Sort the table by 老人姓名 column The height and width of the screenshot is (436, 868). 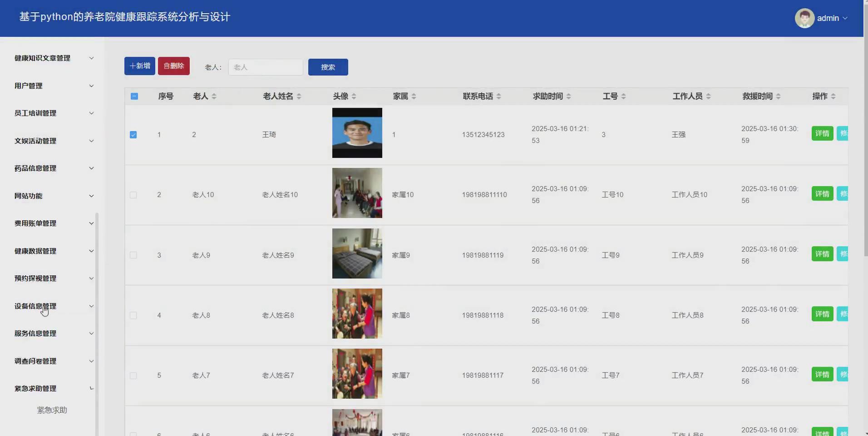click(x=298, y=96)
